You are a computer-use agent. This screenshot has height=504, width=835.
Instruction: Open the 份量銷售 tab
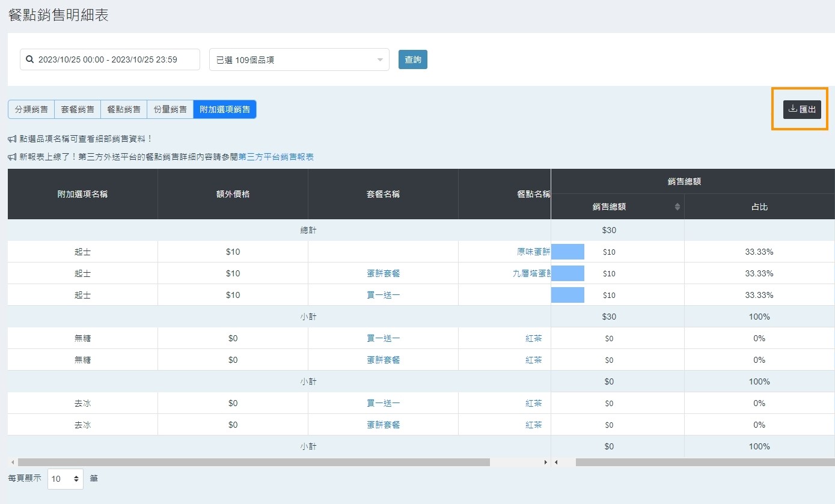[x=170, y=109]
